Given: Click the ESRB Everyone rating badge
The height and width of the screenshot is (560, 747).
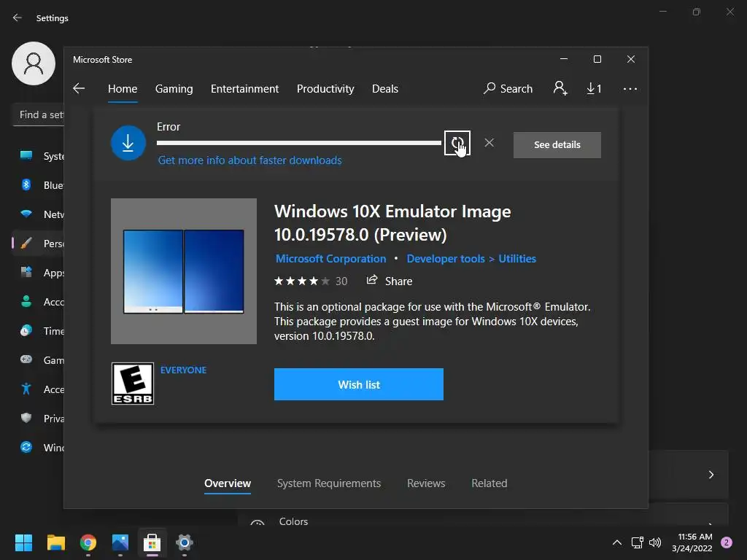Looking at the screenshot, I should pos(133,384).
